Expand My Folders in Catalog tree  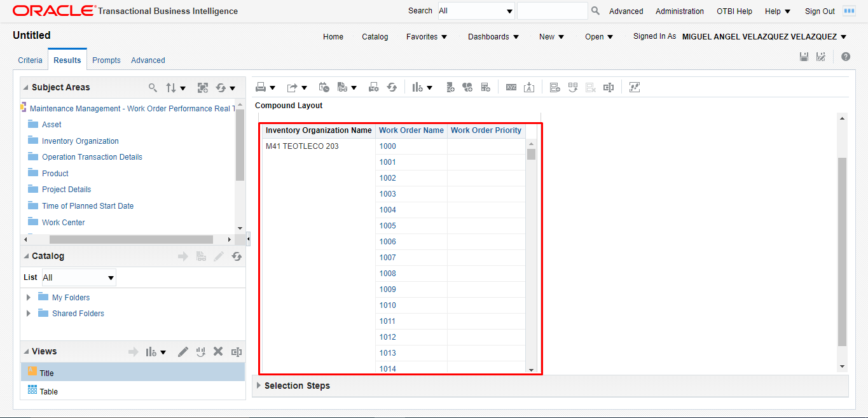pos(28,298)
